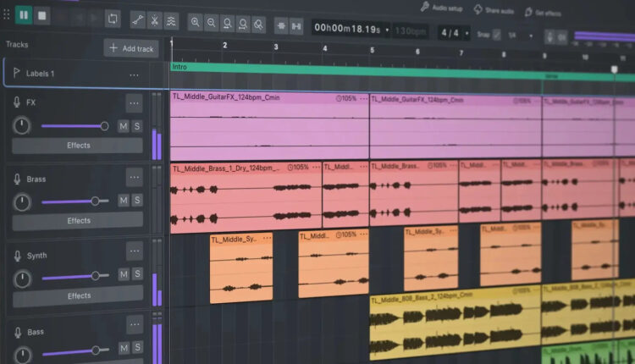This screenshot has height=364, width=635.
Task: Click Share audio
Action: point(494,10)
